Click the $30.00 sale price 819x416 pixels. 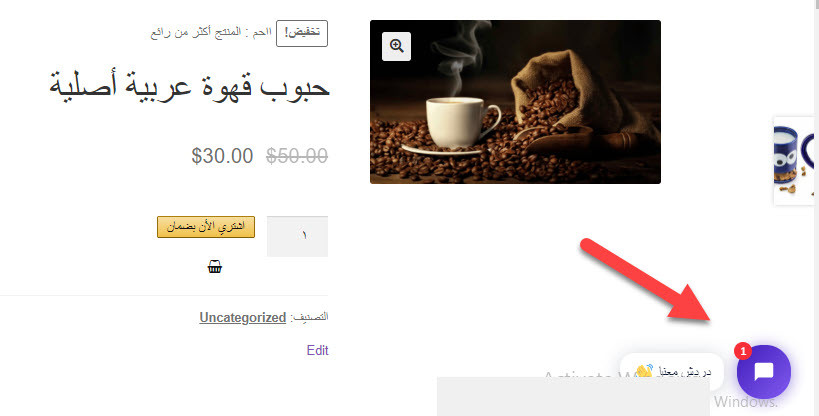[x=223, y=156]
